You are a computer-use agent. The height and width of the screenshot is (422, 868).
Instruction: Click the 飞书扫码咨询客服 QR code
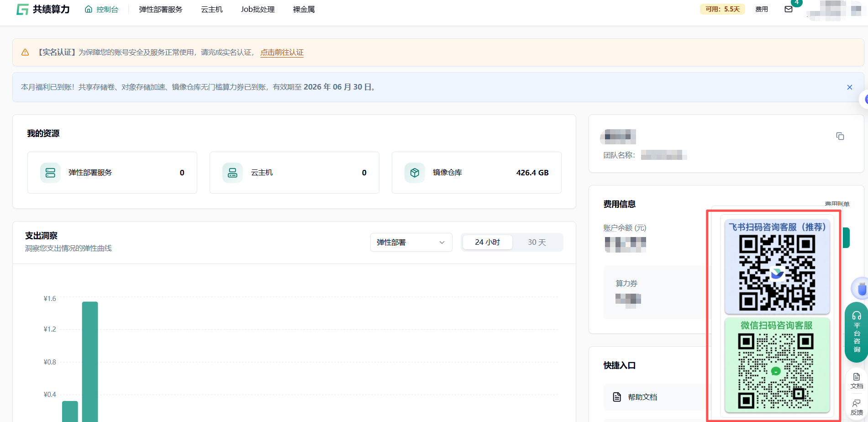coord(777,273)
